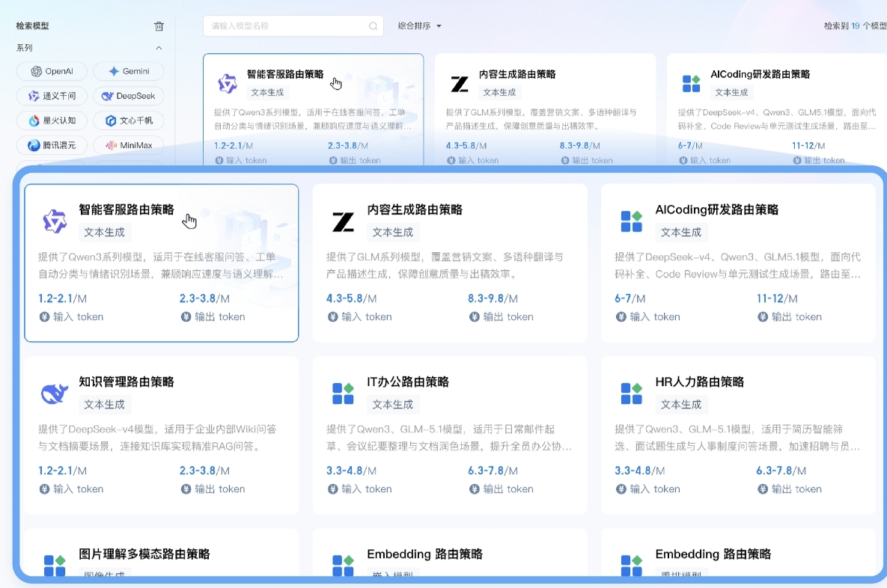Open the HR人力路由策略 card title
Image resolution: width=887 pixels, height=588 pixels.
coord(700,382)
